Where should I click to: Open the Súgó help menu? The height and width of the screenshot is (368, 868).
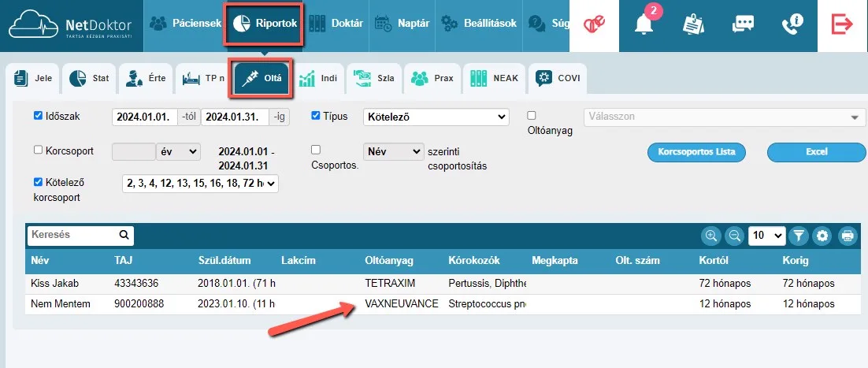pos(547,24)
